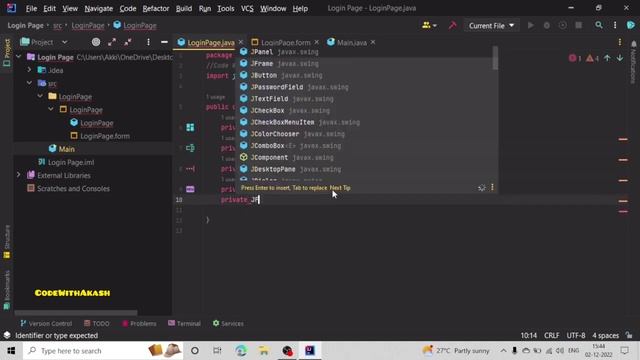Open Code With Me people icon
This screenshot has width=640, height=360.
(x=429, y=25)
